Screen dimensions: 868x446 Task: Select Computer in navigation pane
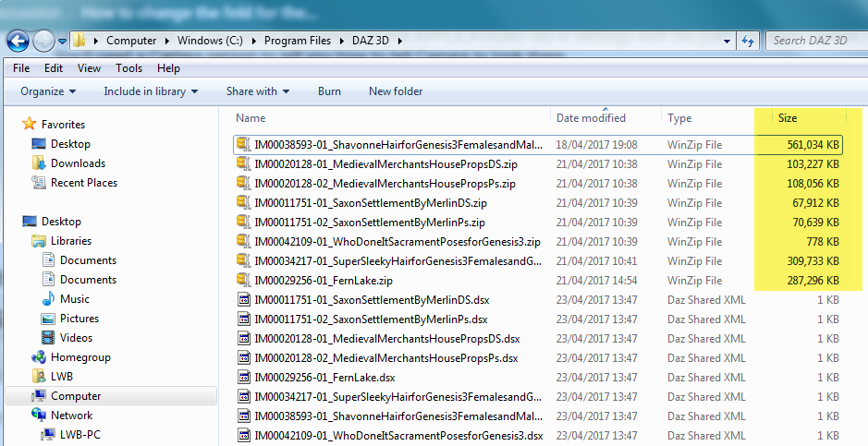pyautogui.click(x=111, y=396)
